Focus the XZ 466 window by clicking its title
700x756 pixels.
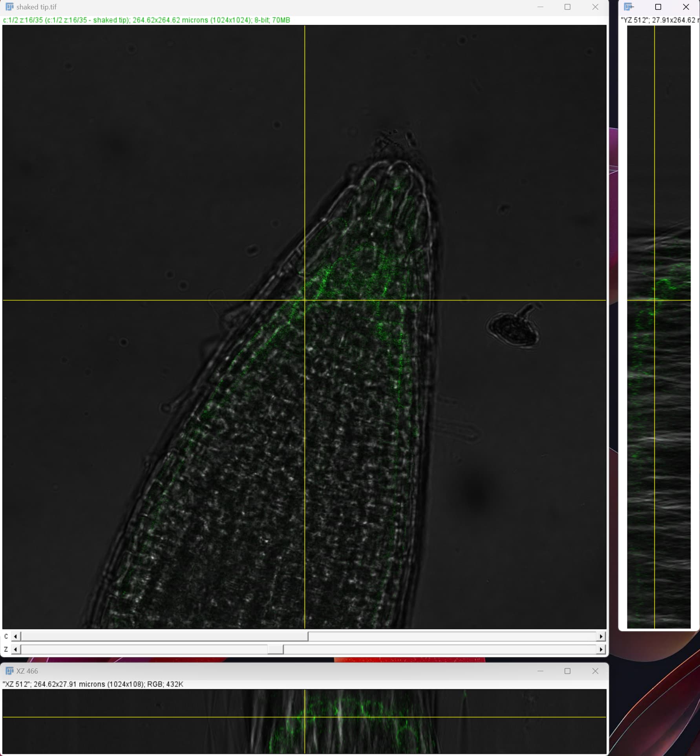pos(27,671)
